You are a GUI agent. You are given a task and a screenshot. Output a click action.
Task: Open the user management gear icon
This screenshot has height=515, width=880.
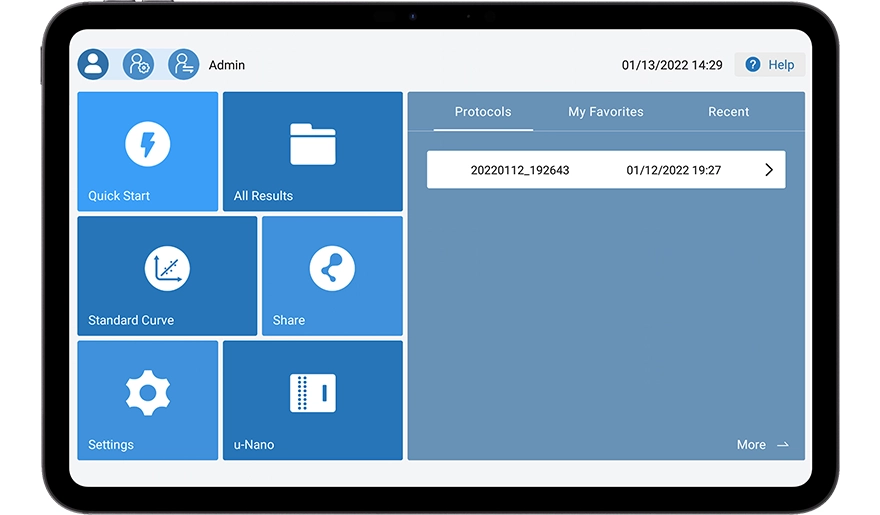coord(138,65)
